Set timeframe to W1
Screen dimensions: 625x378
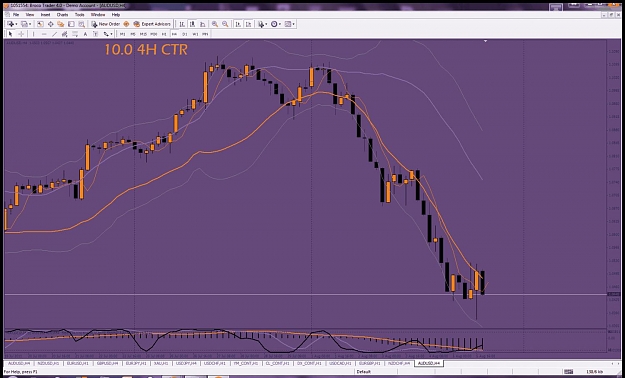point(195,34)
